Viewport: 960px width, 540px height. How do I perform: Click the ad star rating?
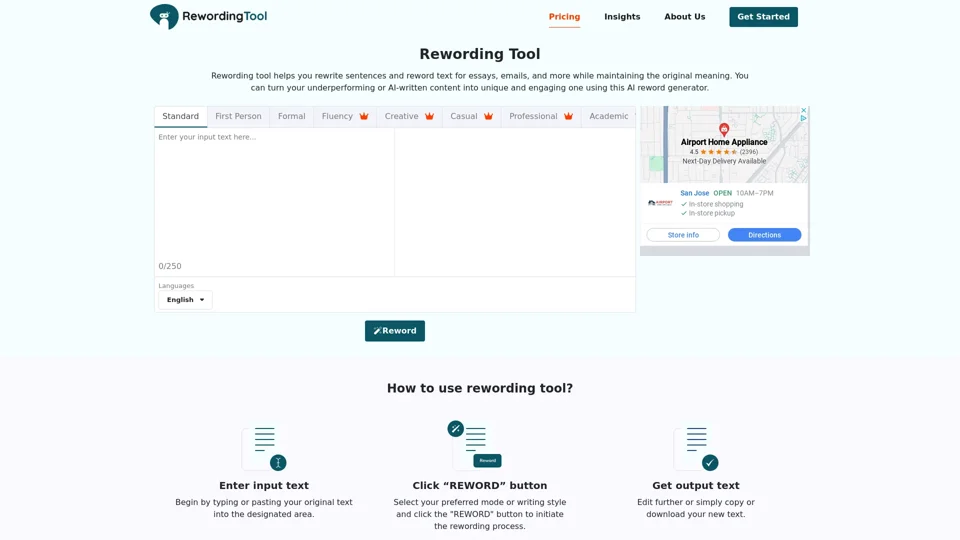pyautogui.click(x=719, y=152)
